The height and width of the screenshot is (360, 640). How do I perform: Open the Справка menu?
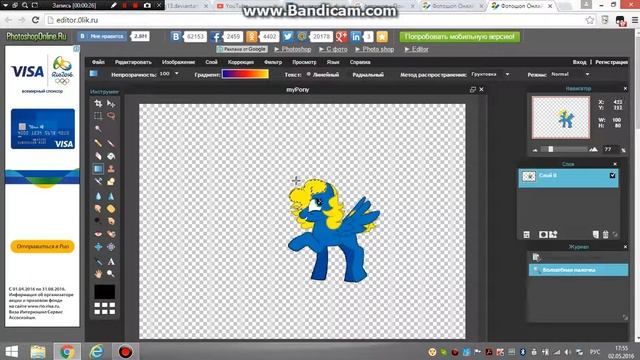point(360,62)
